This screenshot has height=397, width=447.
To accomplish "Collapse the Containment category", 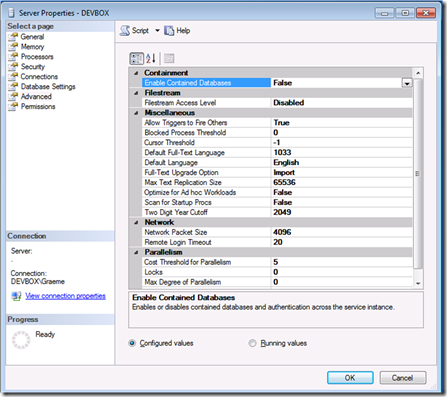I will pyautogui.click(x=136, y=73).
